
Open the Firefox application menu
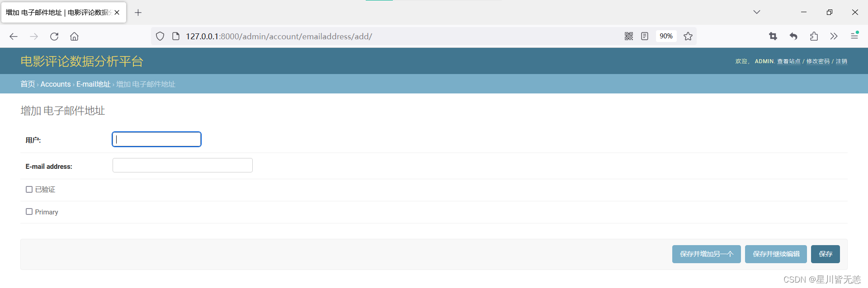(x=854, y=36)
